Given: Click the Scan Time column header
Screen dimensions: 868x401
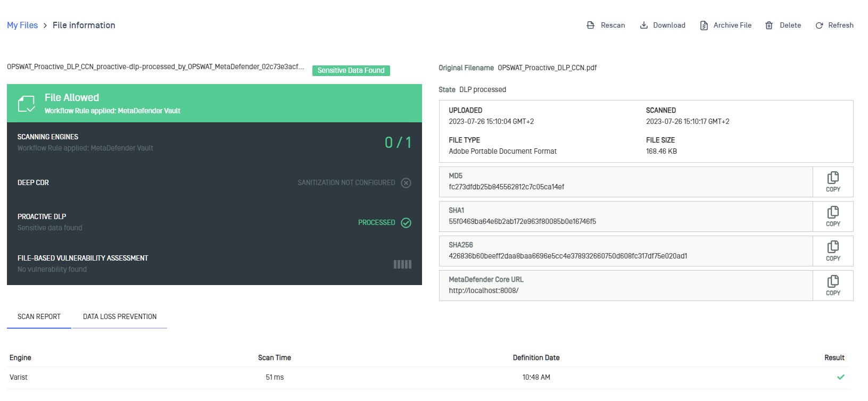Looking at the screenshot, I should pyautogui.click(x=275, y=357).
